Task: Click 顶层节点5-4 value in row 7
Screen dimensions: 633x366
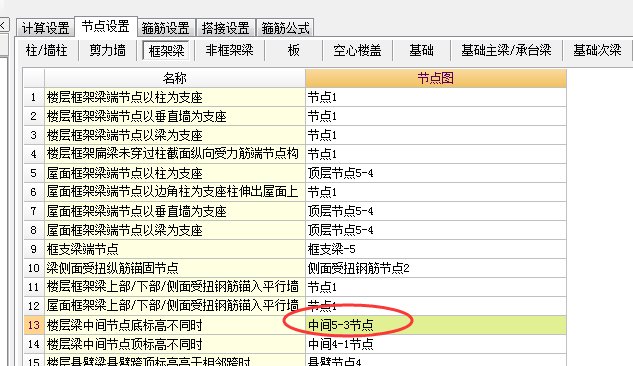Action: pyautogui.click(x=436, y=211)
